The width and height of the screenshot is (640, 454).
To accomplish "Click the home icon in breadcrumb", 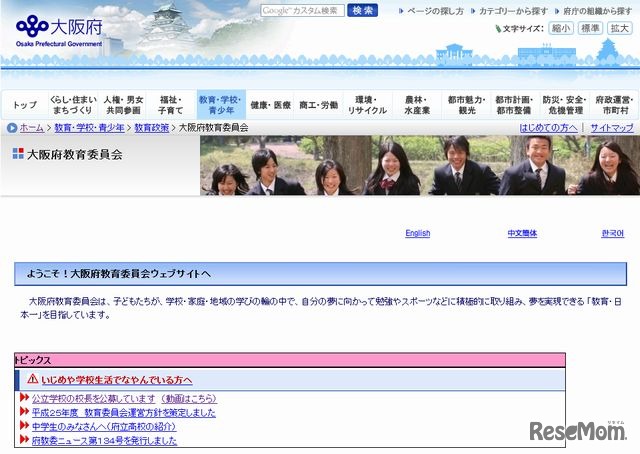I will [x=12, y=128].
